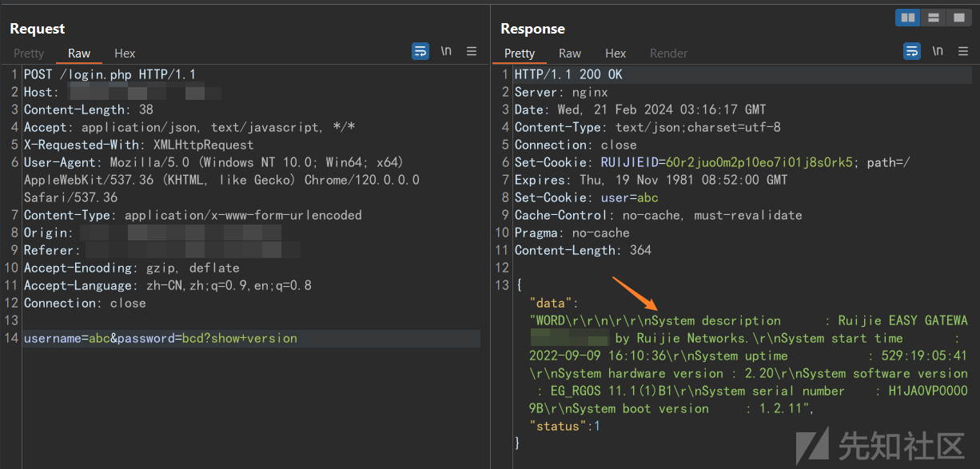Viewport: 980px width, 469px height.
Task: Open Hex tab in Response panel
Action: tap(615, 54)
